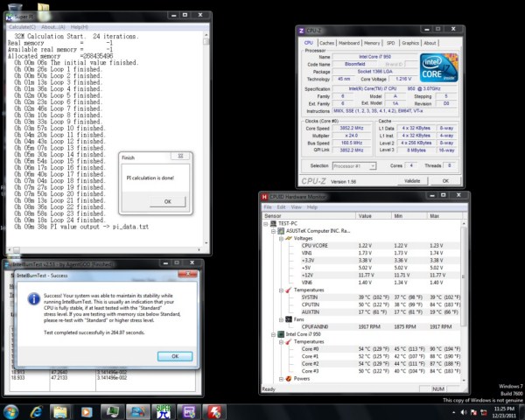Image resolution: width=525 pixels, height=420 pixels.
Task: Click the volume speaker tray icon
Action: (464, 412)
